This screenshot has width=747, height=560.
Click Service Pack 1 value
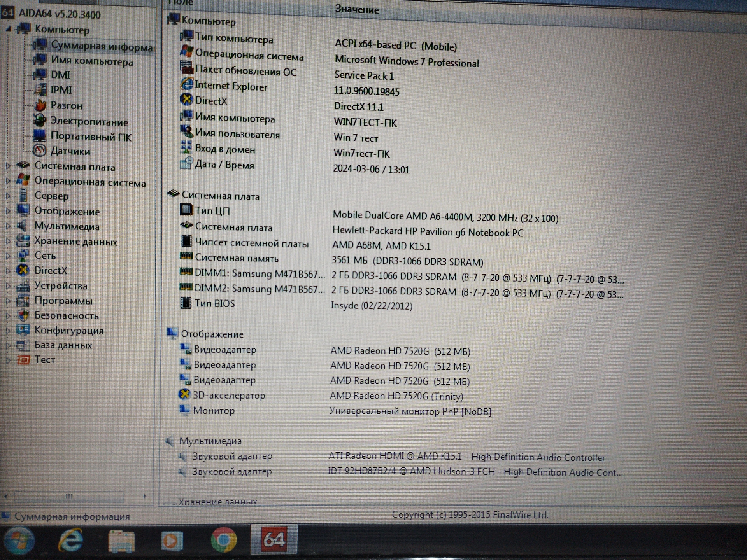364,75
